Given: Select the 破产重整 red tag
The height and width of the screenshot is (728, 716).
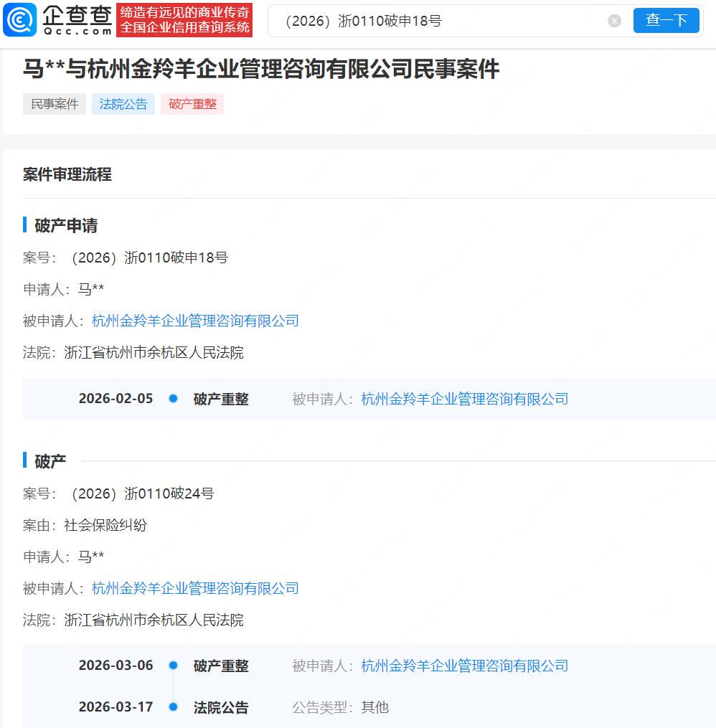Looking at the screenshot, I should pos(192,104).
